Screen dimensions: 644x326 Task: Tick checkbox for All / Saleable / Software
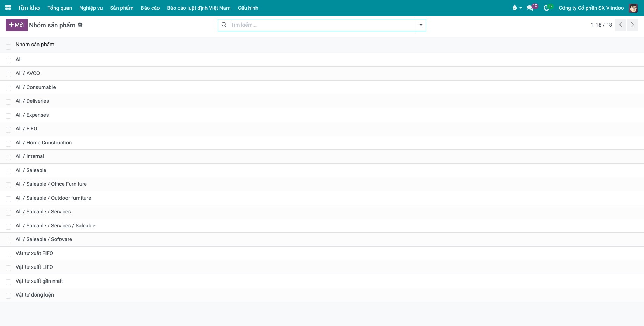[8, 240]
